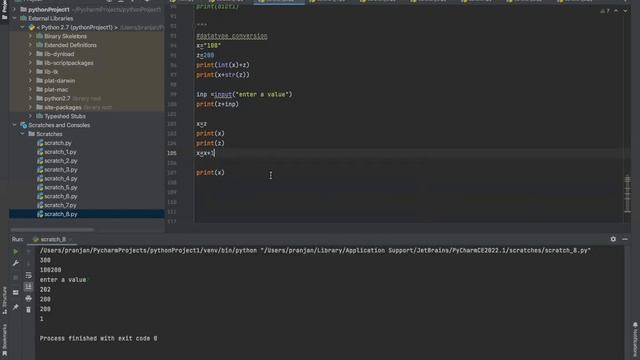Viewport: 640px width, 360px height.
Task: Expand the site-packages folder
Action: pos(30,107)
